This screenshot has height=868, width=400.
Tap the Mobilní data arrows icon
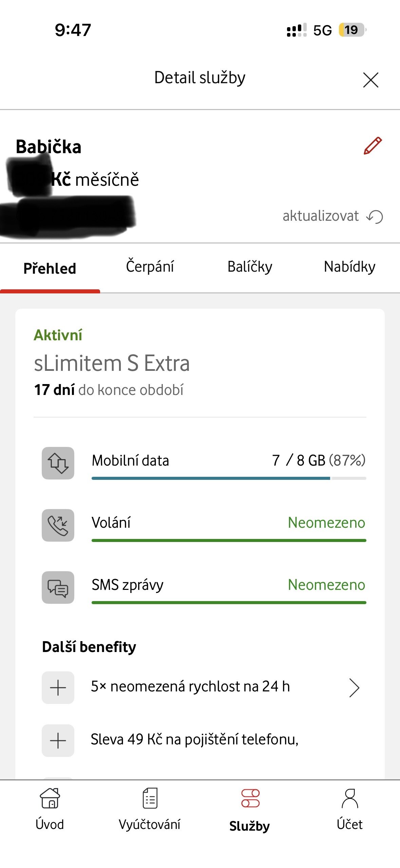(x=58, y=463)
